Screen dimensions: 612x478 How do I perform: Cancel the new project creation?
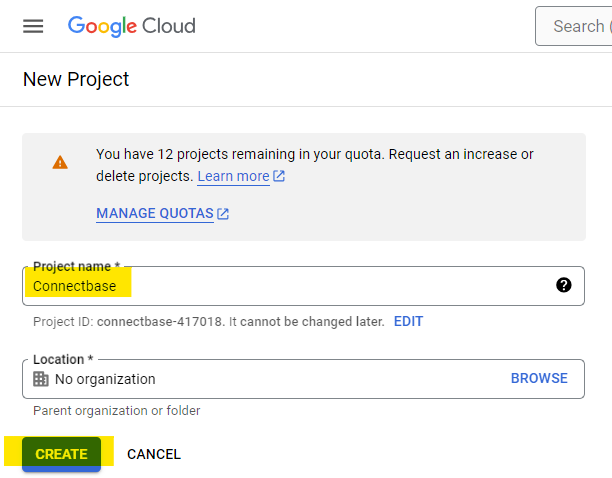(x=154, y=454)
